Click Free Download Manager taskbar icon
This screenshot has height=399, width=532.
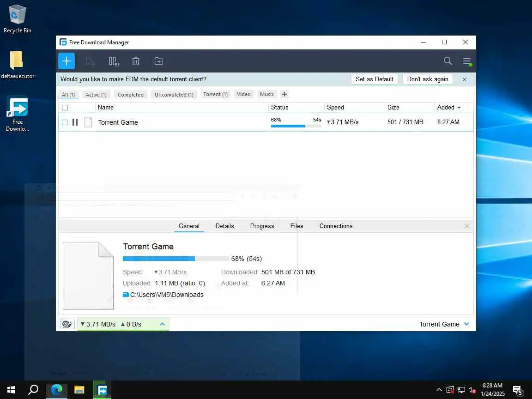click(102, 390)
